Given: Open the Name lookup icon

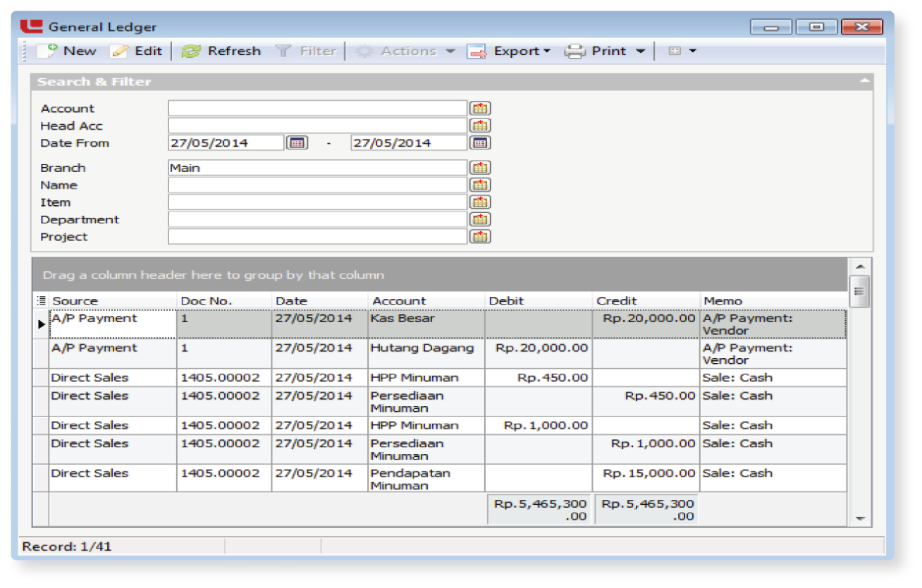Looking at the screenshot, I should [480, 185].
